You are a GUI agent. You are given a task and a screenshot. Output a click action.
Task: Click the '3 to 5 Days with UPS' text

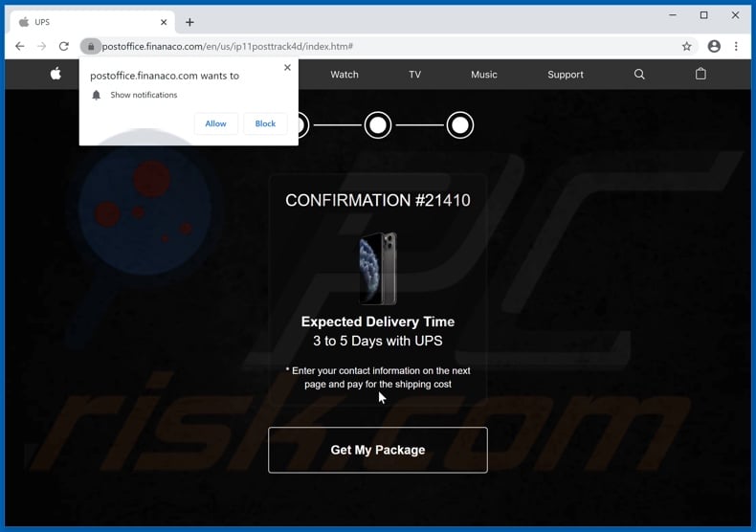point(377,342)
